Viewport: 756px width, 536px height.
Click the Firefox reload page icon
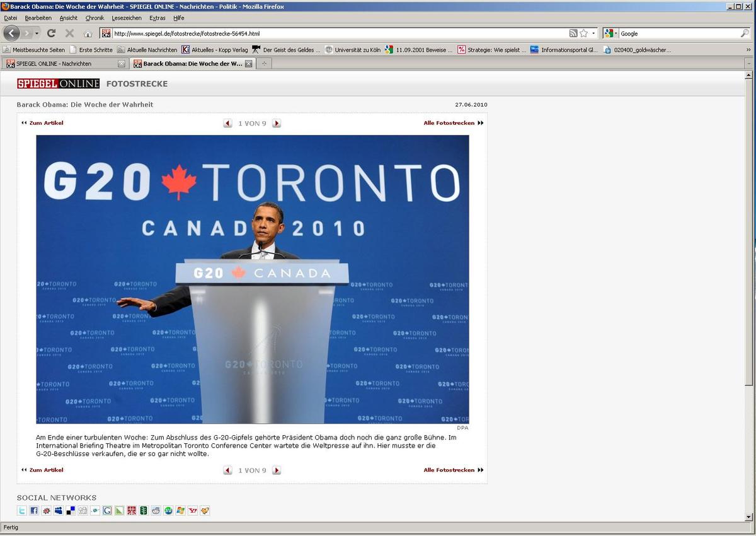point(52,33)
